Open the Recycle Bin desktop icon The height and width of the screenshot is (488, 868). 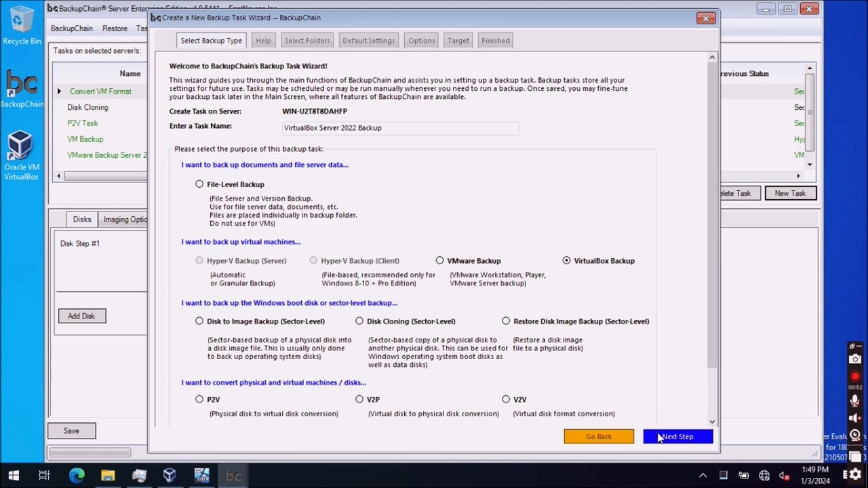click(22, 26)
